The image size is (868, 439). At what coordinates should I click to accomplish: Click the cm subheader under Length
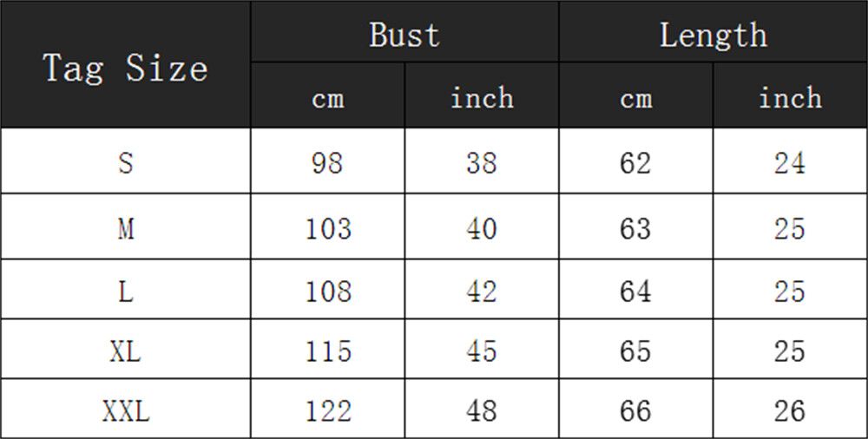(636, 95)
